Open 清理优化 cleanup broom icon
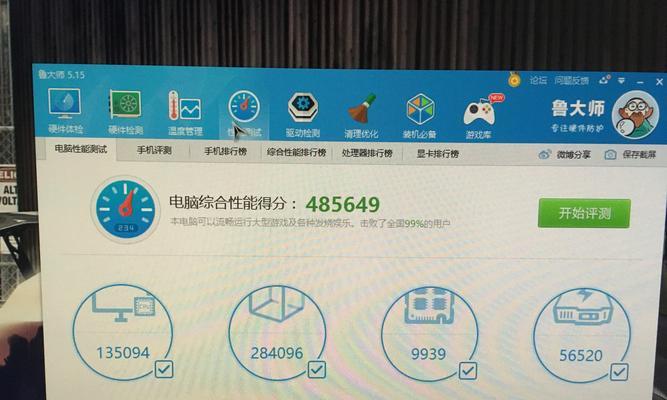Image resolution: width=667 pixels, height=400 pixels. pyautogui.click(x=362, y=115)
